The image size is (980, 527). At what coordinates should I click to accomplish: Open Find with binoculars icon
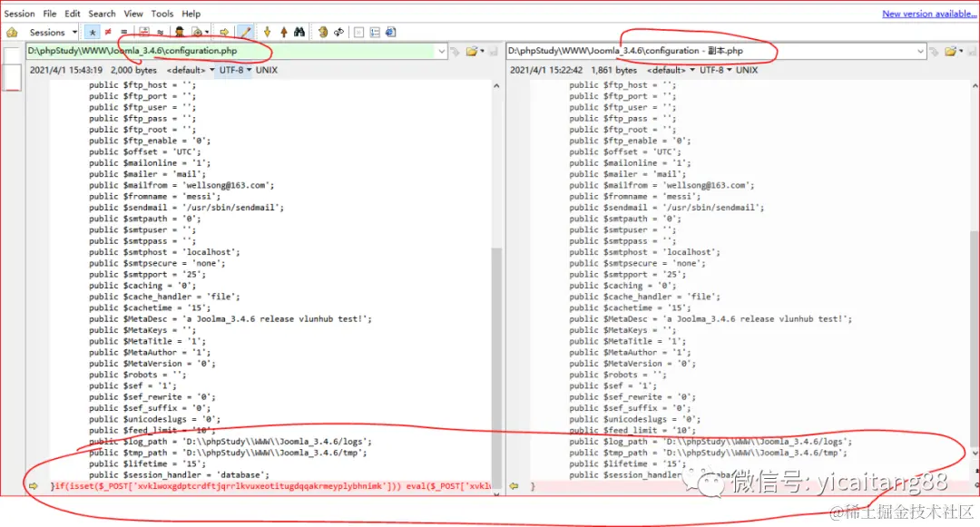pyautogui.click(x=299, y=32)
